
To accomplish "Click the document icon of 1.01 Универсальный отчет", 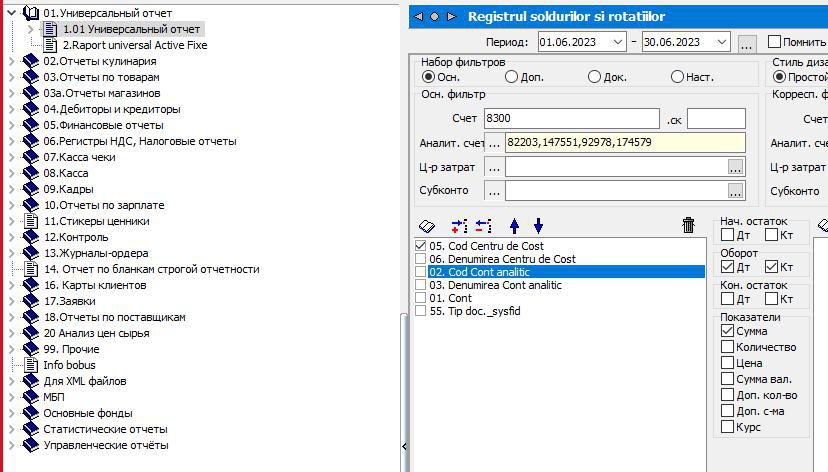I will (x=50, y=29).
